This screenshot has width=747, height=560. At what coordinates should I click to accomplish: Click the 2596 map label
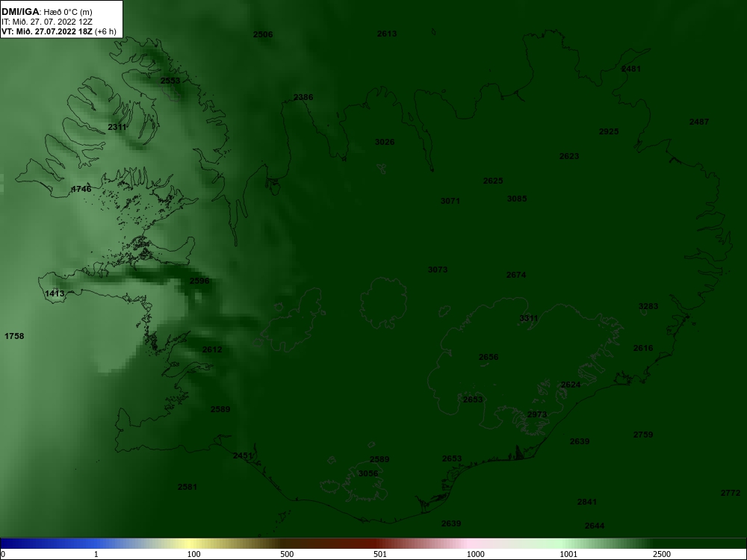pos(199,281)
